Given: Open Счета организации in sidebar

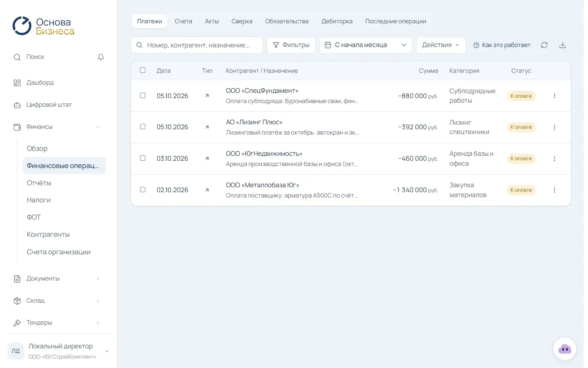Looking at the screenshot, I should pyautogui.click(x=64, y=252).
